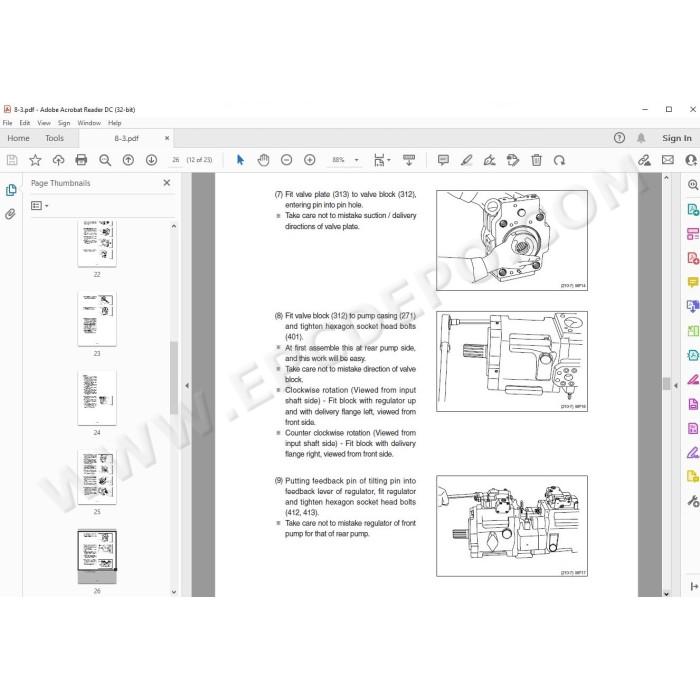The image size is (700, 700).
Task: Activate the Hand pan tool
Action: (263, 160)
